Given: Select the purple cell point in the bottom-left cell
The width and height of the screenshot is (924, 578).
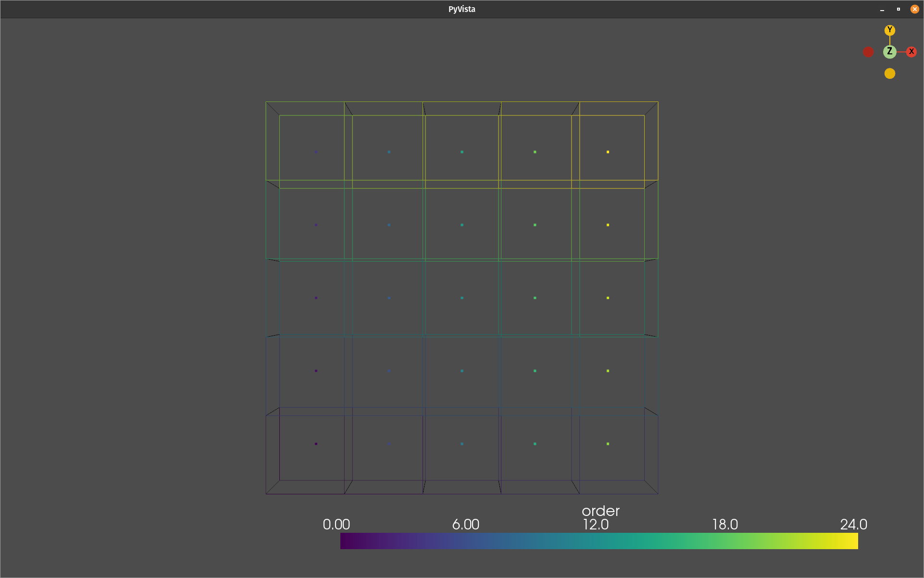Looking at the screenshot, I should point(316,443).
